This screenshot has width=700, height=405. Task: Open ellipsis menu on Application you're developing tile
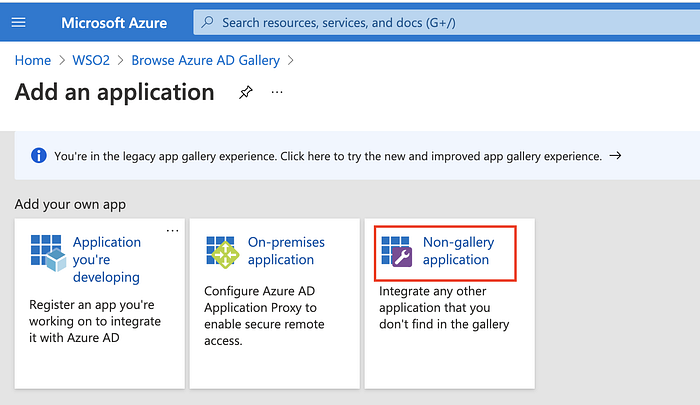(172, 231)
